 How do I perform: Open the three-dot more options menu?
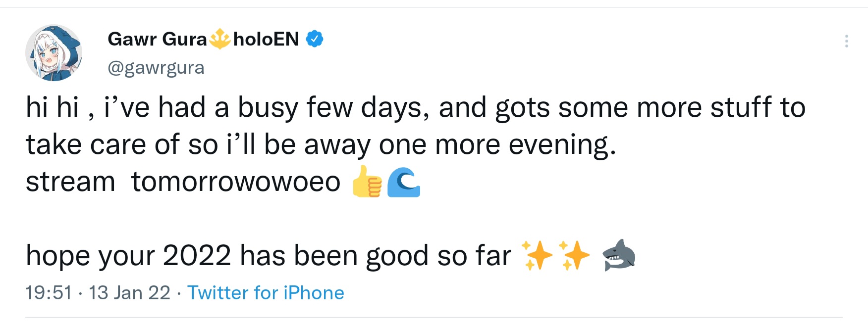(x=846, y=41)
